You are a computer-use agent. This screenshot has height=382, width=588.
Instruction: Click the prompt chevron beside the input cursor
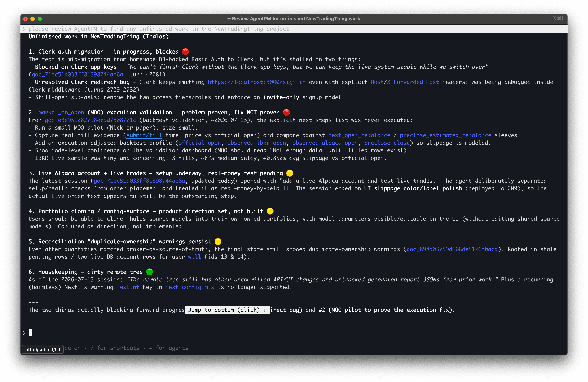(24, 333)
